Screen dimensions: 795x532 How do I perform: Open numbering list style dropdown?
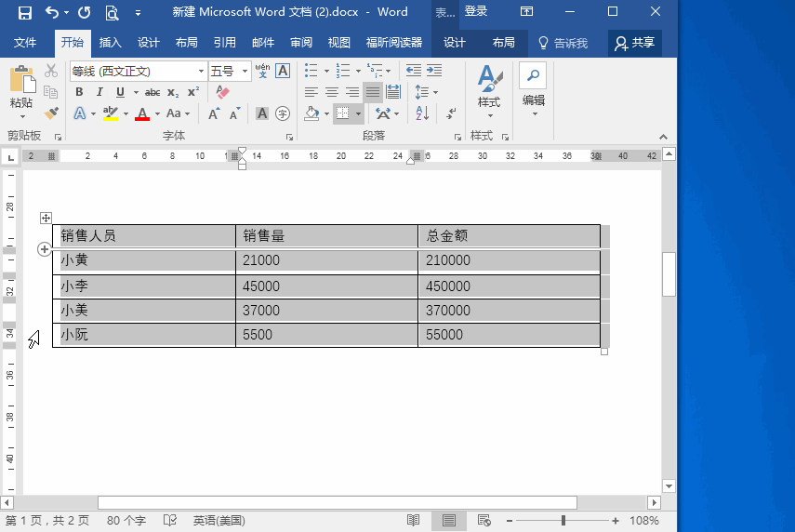pos(358,71)
